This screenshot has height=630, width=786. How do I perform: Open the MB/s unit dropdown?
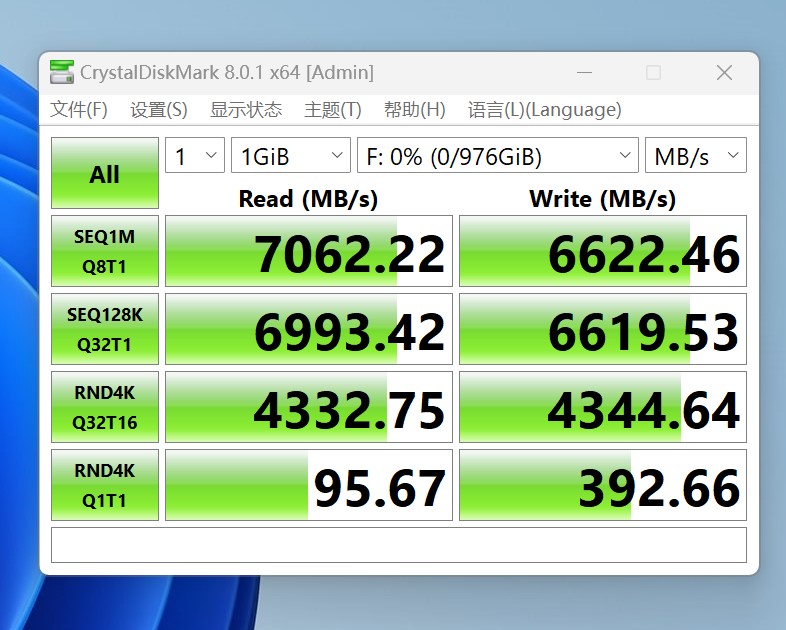click(696, 155)
